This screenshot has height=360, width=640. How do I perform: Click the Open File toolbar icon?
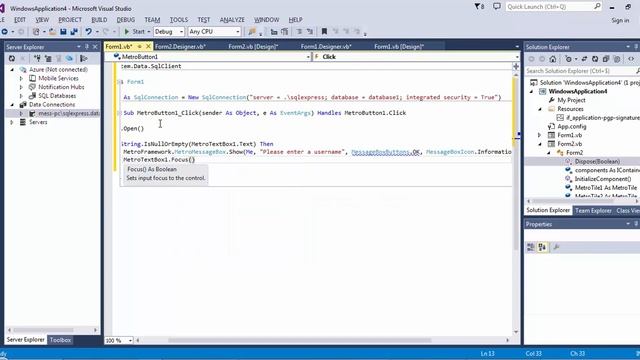52,31
